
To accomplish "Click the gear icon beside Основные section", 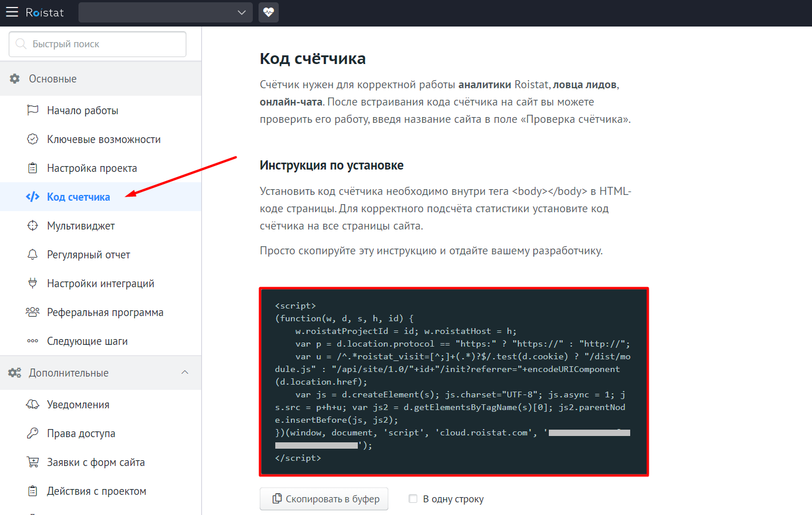I will click(x=15, y=78).
